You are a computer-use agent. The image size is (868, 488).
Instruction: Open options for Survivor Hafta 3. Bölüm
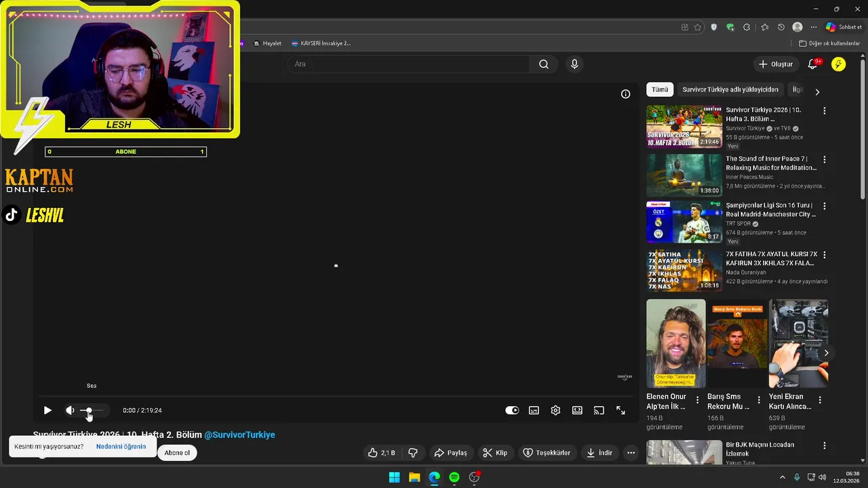pyautogui.click(x=825, y=110)
